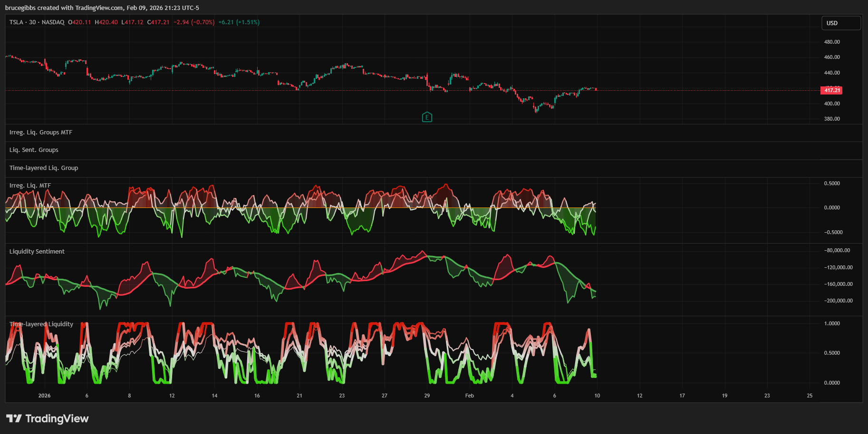Select the TSLA symbol title
The width and height of the screenshot is (868, 434).
[x=16, y=22]
